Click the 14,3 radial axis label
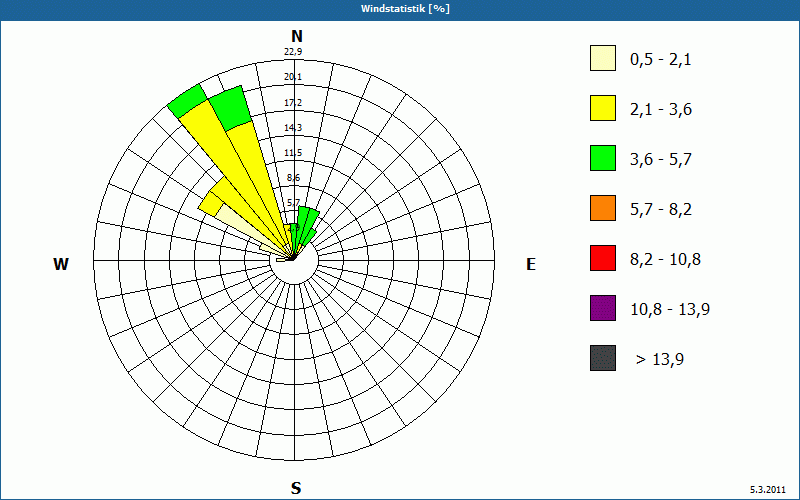This screenshot has height=500, width=800. (293, 128)
